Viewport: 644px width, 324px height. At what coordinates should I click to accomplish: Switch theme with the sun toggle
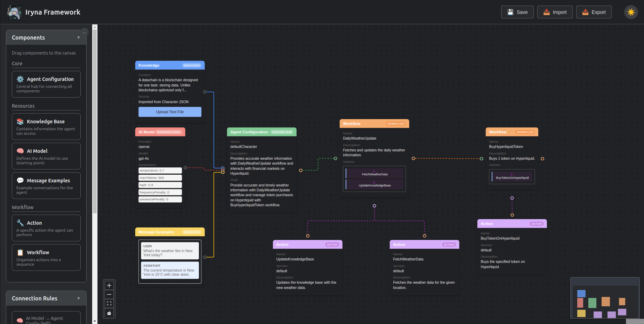click(x=631, y=12)
